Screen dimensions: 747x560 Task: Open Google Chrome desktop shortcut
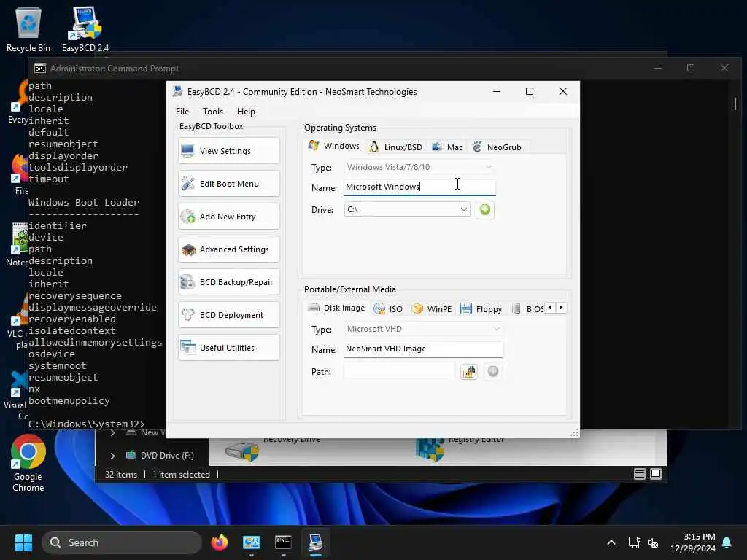pos(28,464)
